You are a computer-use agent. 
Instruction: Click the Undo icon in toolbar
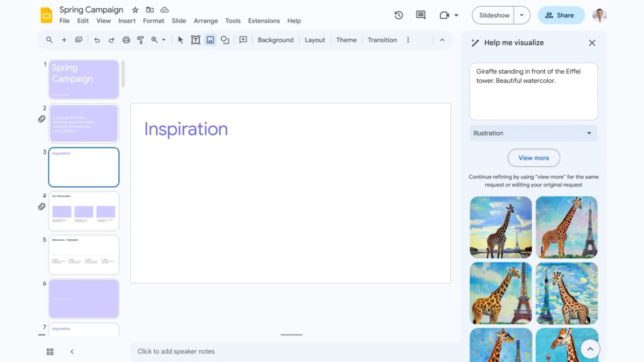(x=97, y=40)
